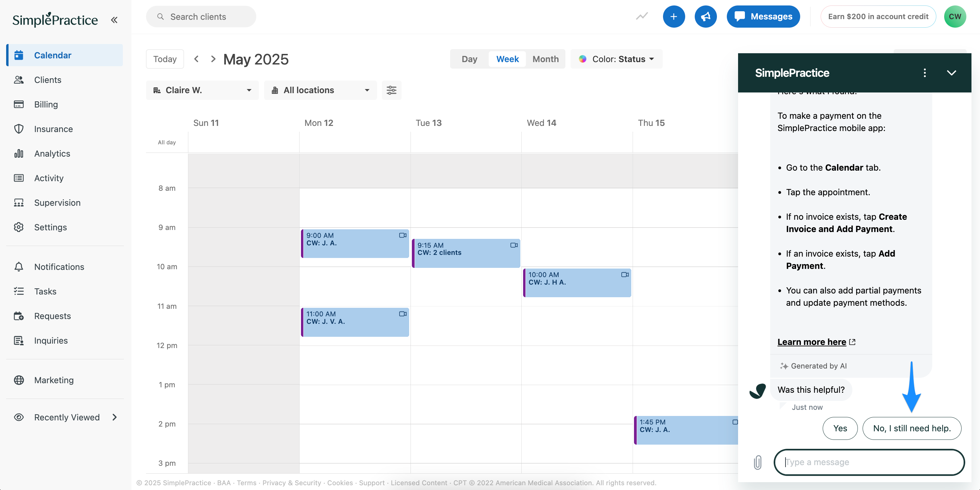980x490 pixels.
Task: Open Monday 9:00 AM CW: J. A. appointment
Action: click(x=355, y=244)
